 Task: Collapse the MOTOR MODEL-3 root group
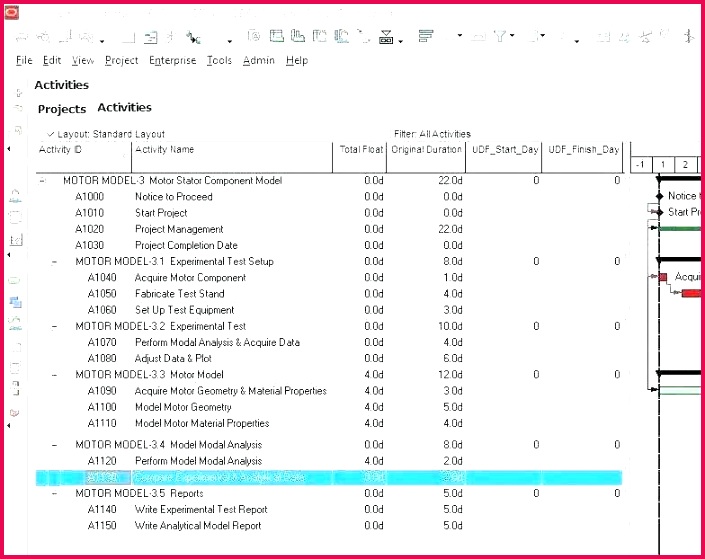click(x=42, y=181)
